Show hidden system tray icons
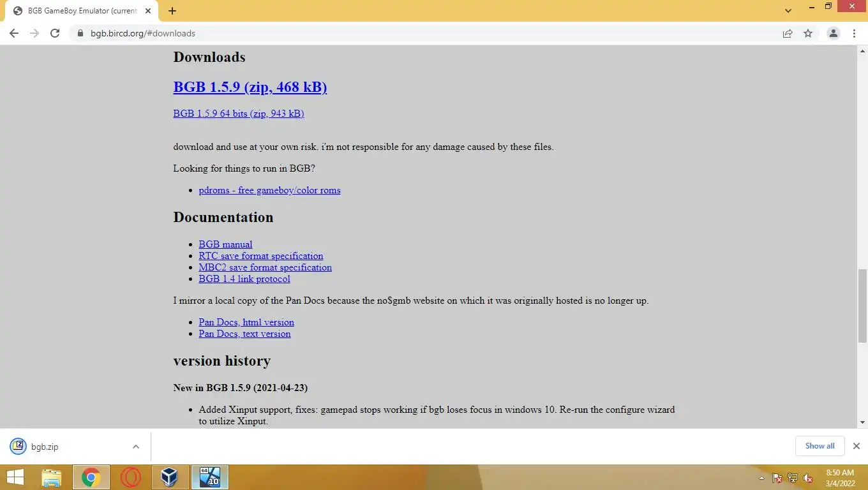 (761, 478)
